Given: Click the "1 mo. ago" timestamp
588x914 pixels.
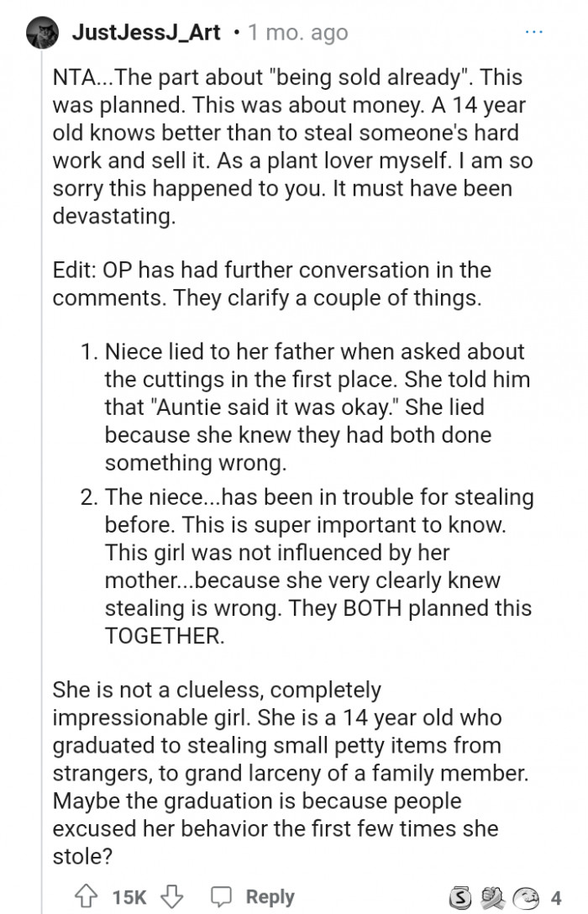Looking at the screenshot, I should (298, 34).
